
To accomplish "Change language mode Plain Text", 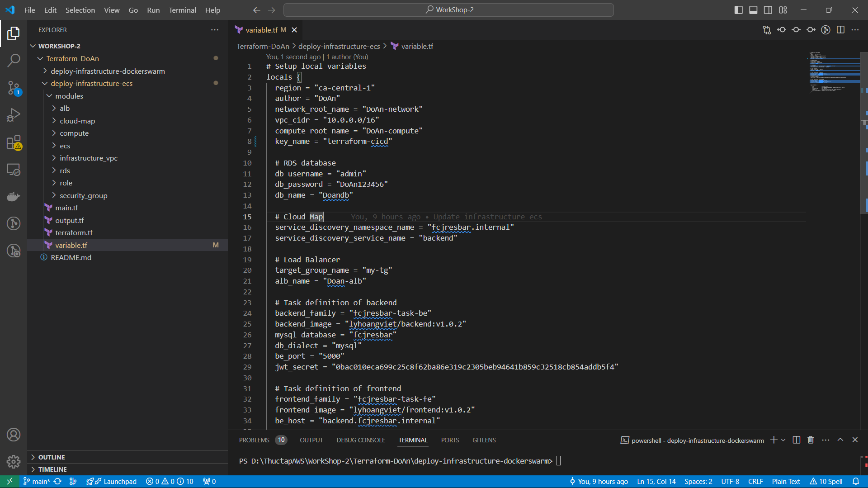I will pyautogui.click(x=786, y=482).
